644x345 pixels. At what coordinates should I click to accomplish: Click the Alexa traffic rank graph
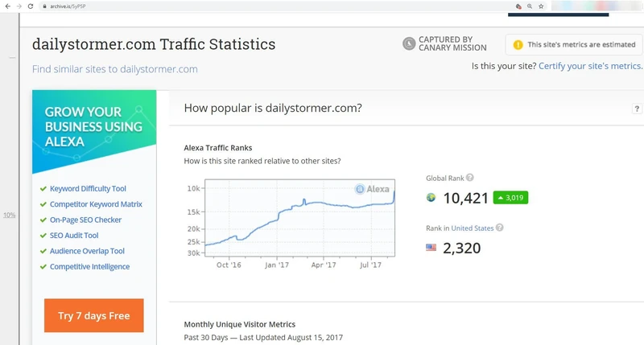pos(299,218)
